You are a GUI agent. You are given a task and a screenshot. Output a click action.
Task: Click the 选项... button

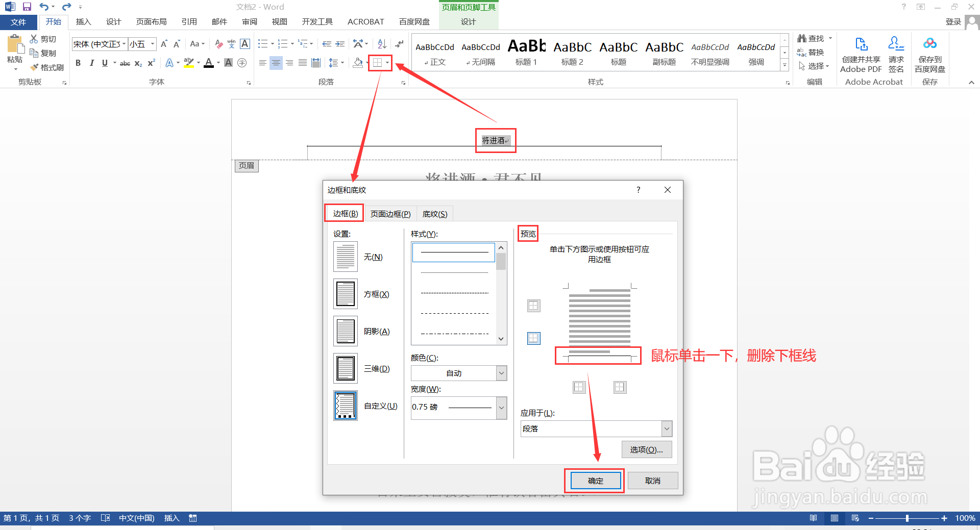point(646,449)
